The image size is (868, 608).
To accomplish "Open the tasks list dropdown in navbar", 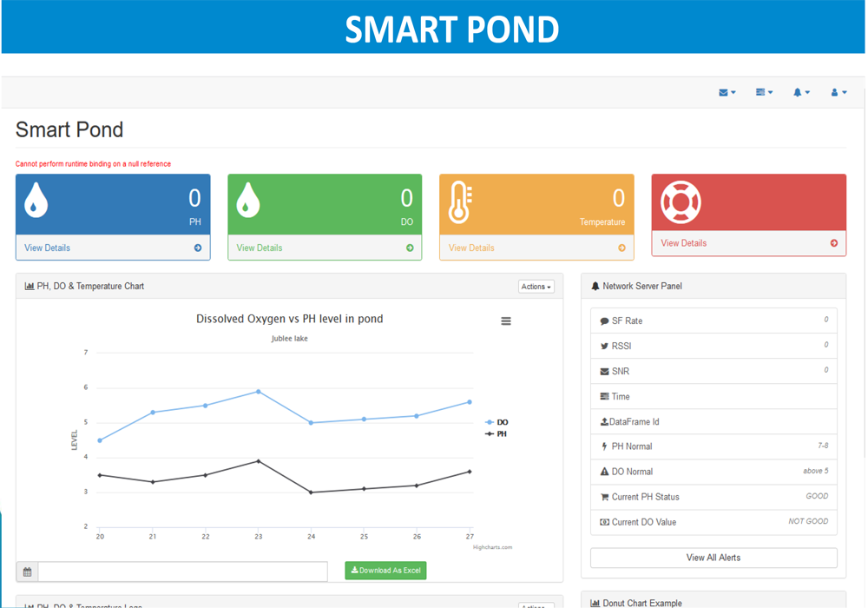I will coord(764,93).
